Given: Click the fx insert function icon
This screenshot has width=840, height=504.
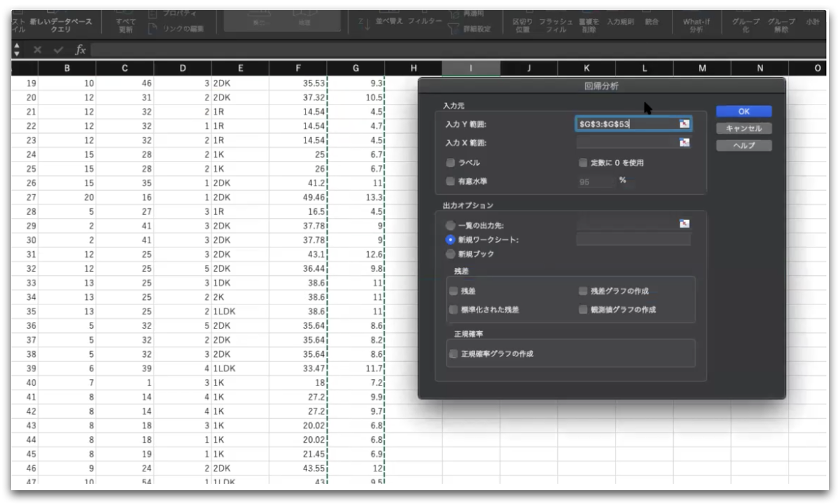Looking at the screenshot, I should click(80, 50).
